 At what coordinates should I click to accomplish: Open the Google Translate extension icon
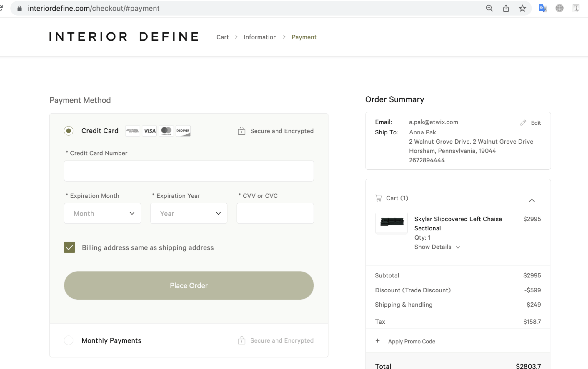point(543,8)
